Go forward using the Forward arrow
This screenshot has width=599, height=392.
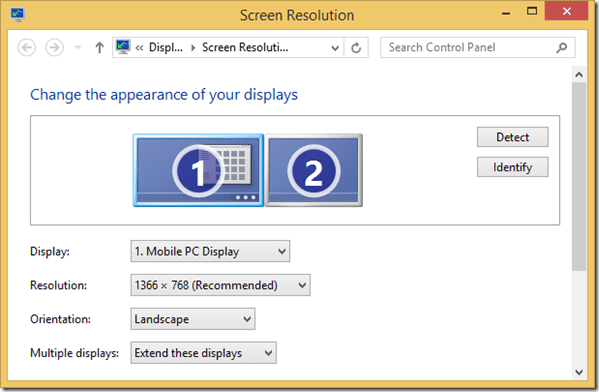click(x=55, y=48)
